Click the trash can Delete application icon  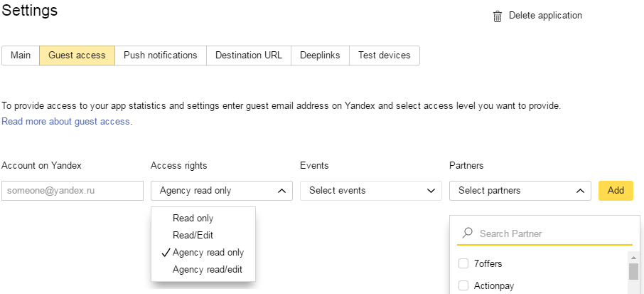pyautogui.click(x=498, y=16)
